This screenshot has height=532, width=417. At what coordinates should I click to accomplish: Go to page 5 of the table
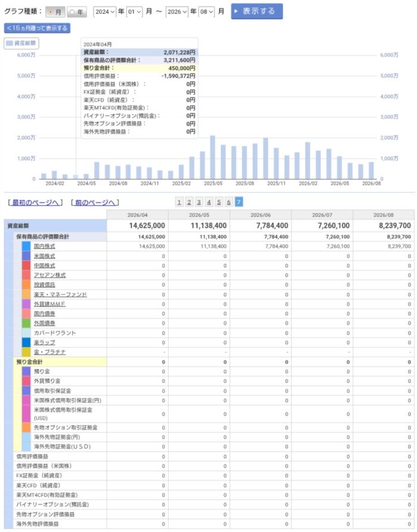[219, 202]
